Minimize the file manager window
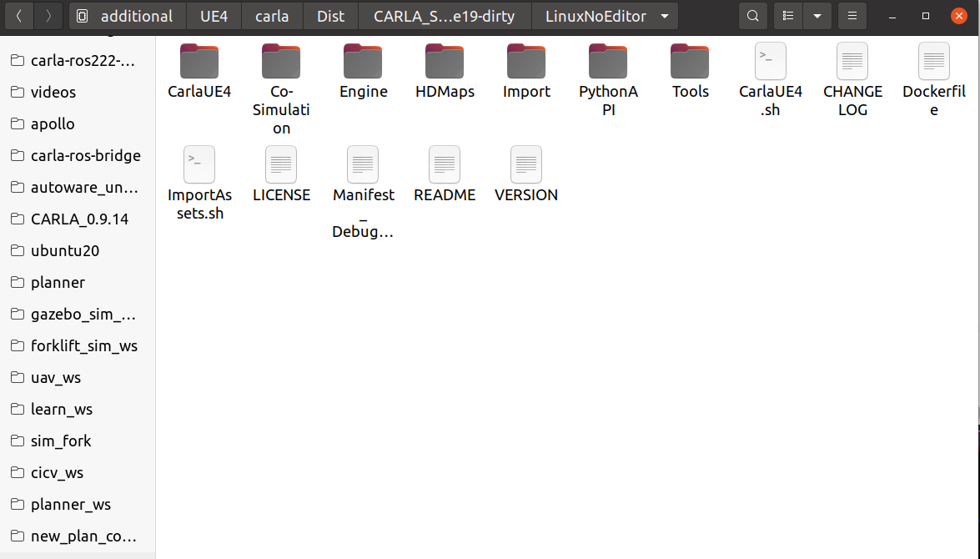Viewport: 980px width, 559px height. pos(892,16)
